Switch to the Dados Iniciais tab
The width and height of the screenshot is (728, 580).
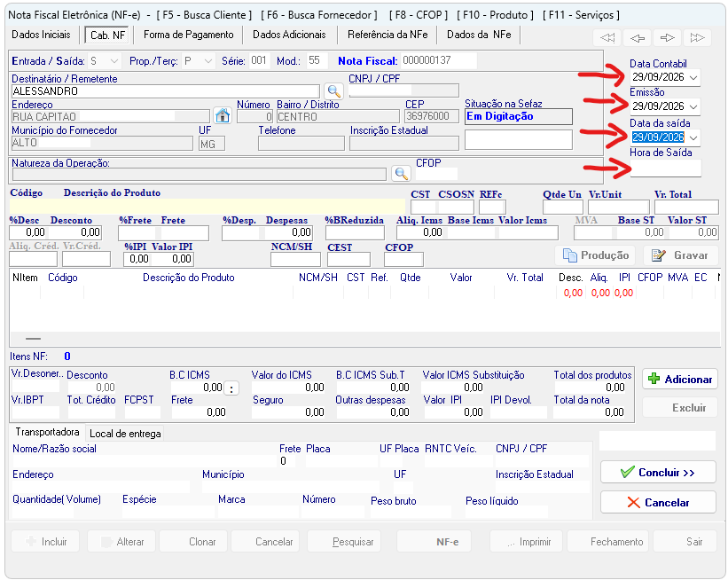[x=42, y=35]
